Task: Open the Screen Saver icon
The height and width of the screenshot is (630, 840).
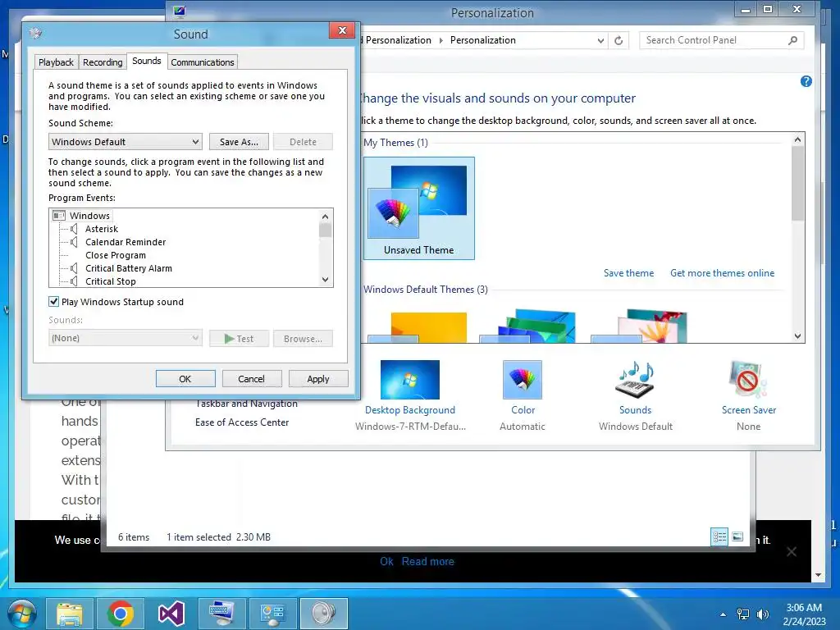Action: 748,379
